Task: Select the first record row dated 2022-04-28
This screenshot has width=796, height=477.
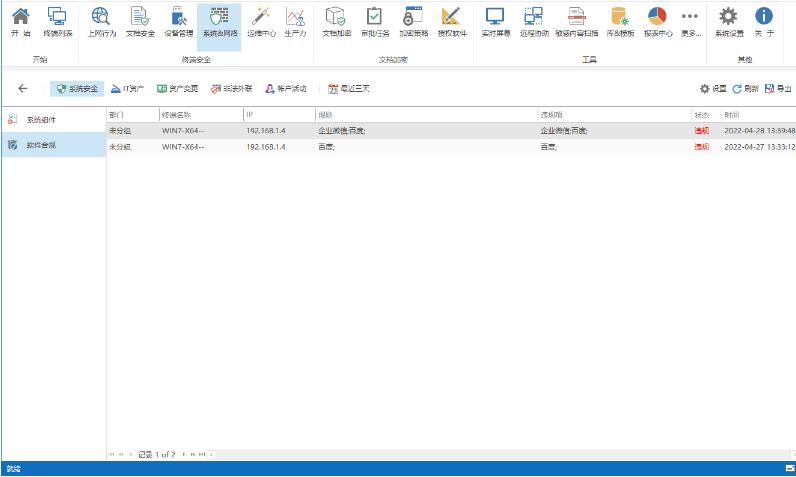Action: (x=400, y=130)
